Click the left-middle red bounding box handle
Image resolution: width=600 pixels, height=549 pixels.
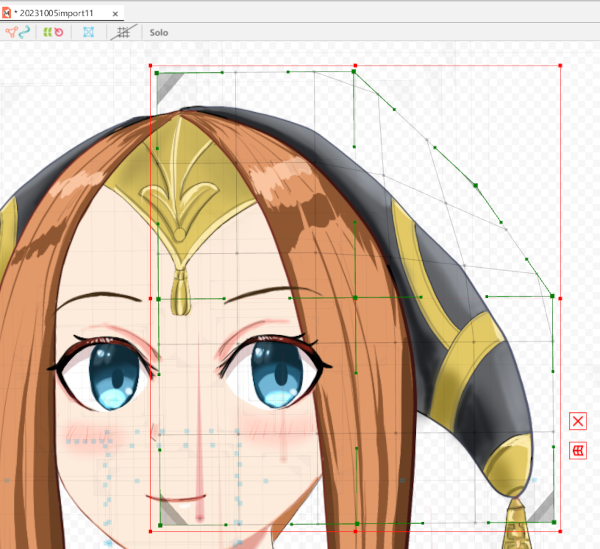click(x=150, y=298)
